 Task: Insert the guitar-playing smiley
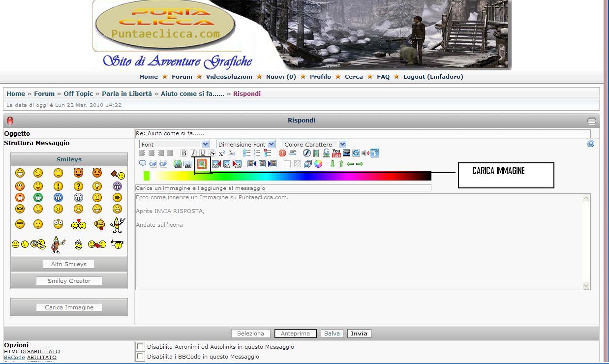point(58,244)
